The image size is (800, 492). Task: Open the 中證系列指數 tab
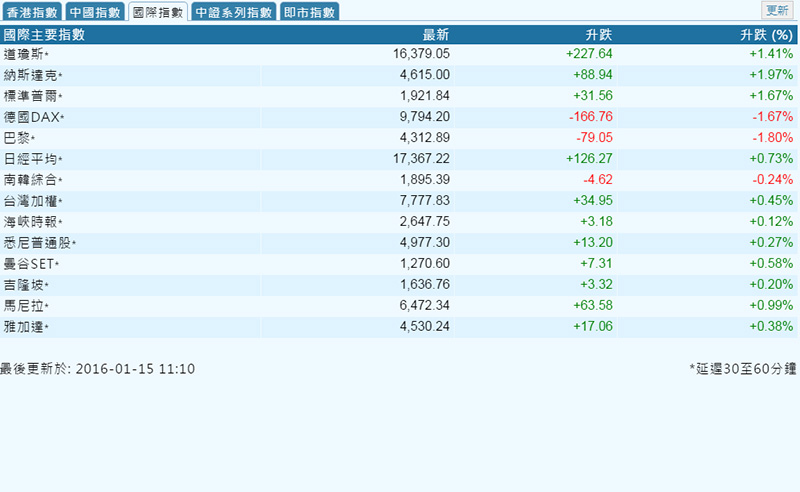[x=234, y=12]
